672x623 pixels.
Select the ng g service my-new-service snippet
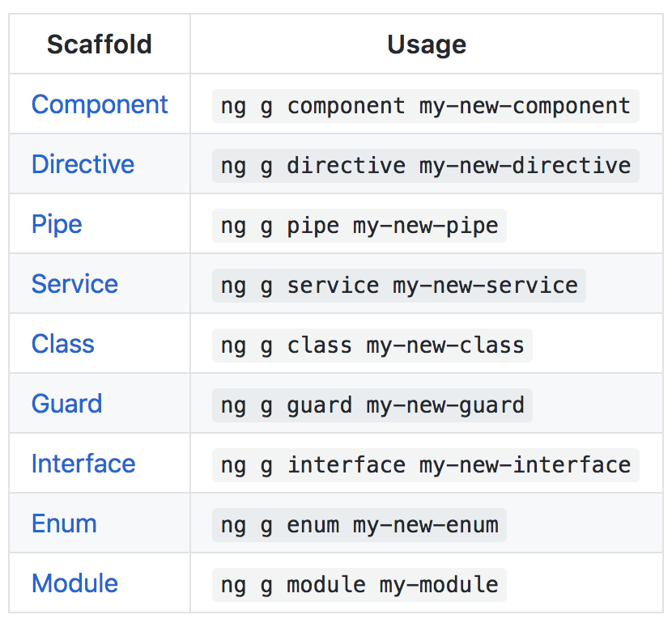click(399, 286)
